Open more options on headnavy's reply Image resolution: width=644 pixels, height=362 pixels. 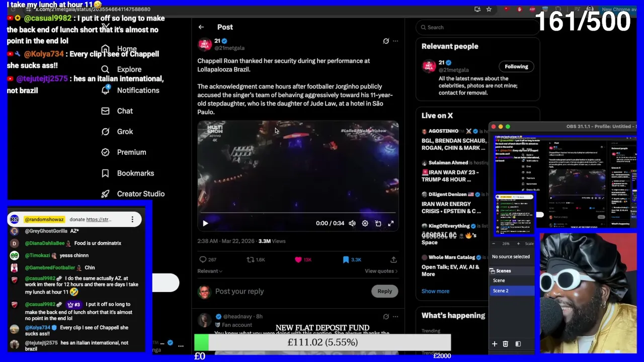click(395, 317)
